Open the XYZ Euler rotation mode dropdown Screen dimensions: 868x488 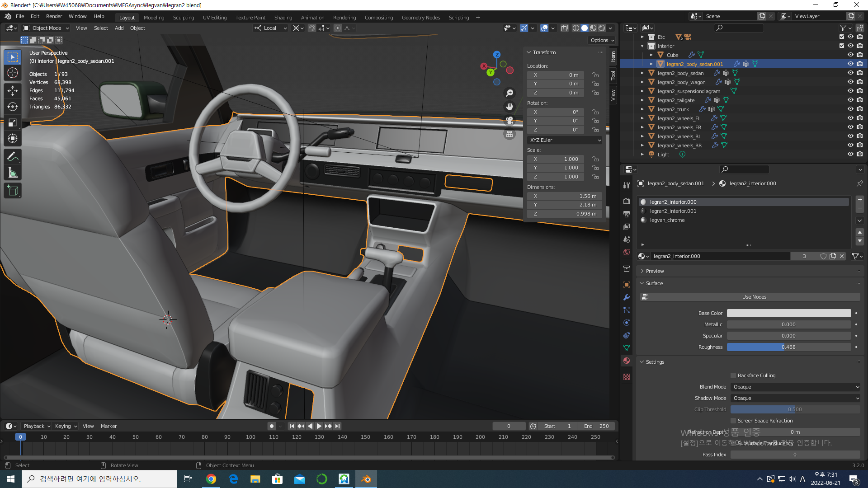[x=565, y=140]
